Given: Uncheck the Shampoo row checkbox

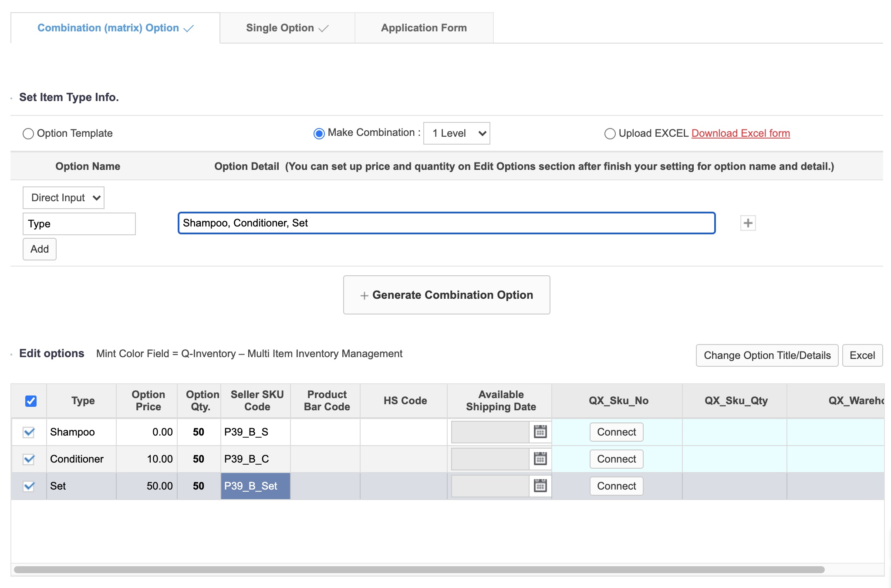Looking at the screenshot, I should point(29,432).
